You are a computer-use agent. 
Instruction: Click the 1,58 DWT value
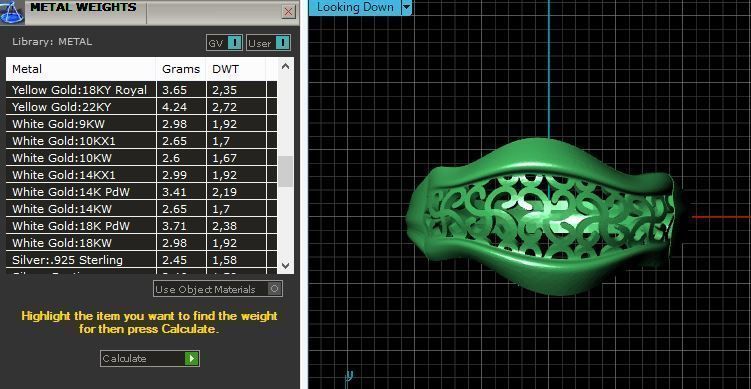coord(225,260)
